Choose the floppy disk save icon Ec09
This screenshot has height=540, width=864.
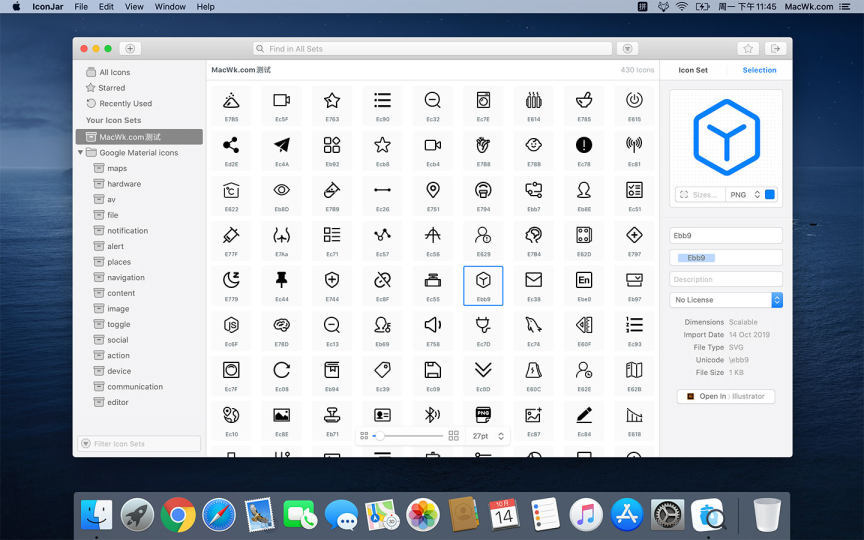433,370
